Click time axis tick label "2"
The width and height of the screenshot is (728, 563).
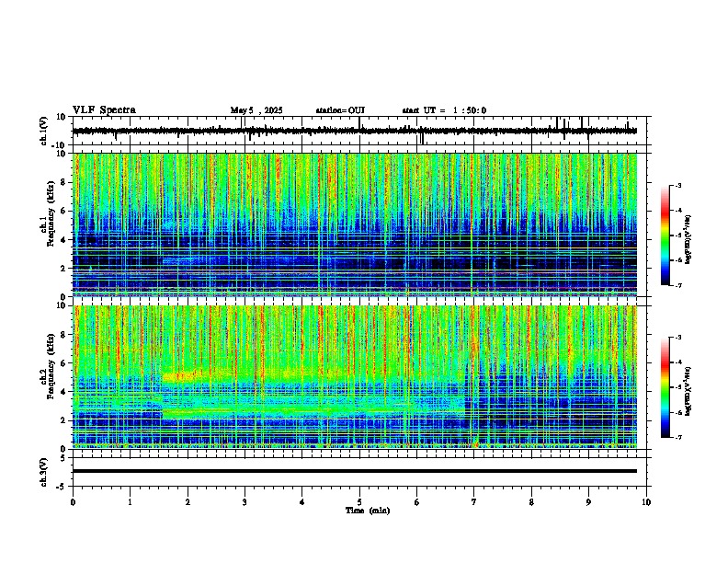[188, 502]
